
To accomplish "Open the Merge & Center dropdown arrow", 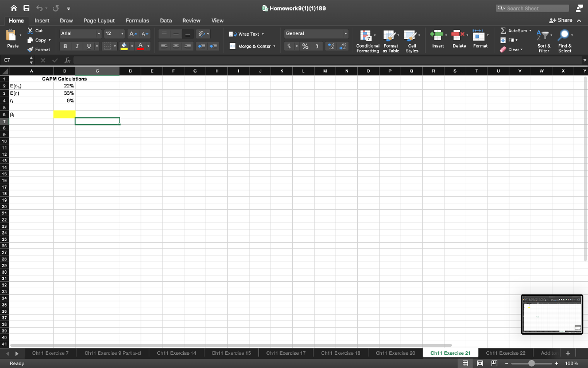I will coord(274,47).
